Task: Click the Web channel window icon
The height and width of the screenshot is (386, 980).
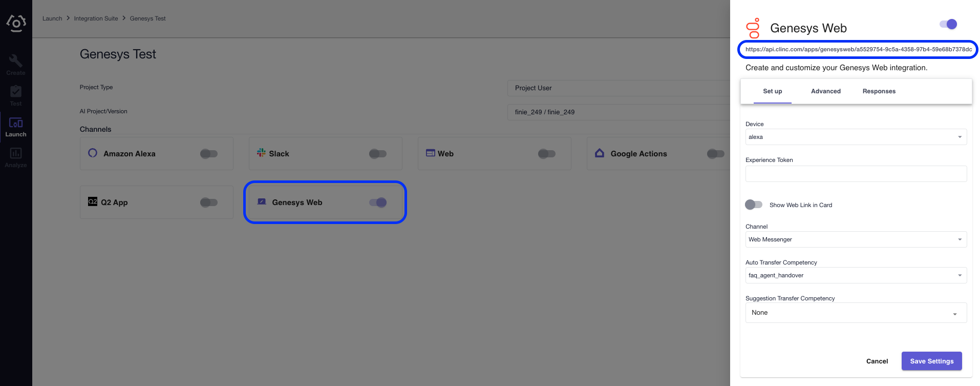Action: [x=431, y=153]
